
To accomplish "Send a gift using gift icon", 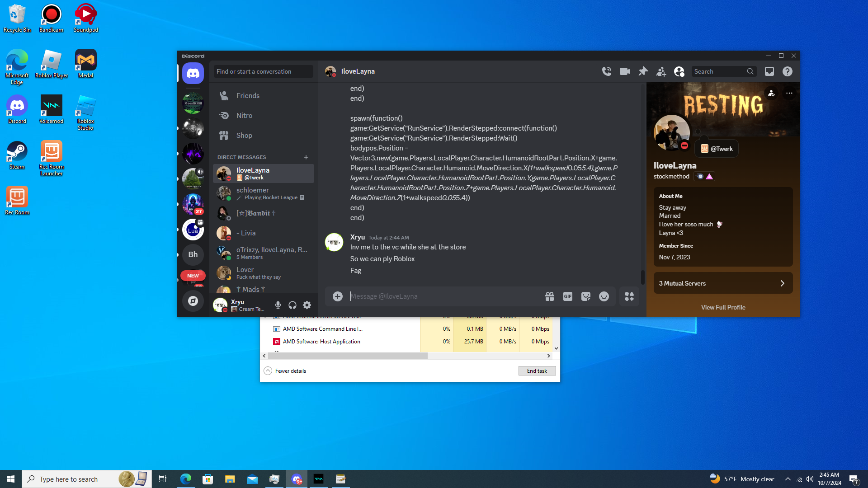I will click(550, 296).
